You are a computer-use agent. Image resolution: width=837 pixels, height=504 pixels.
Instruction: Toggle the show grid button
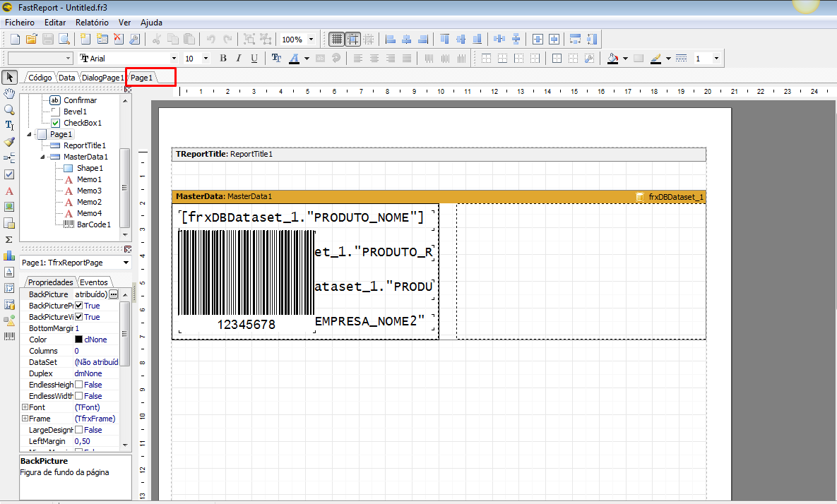336,39
